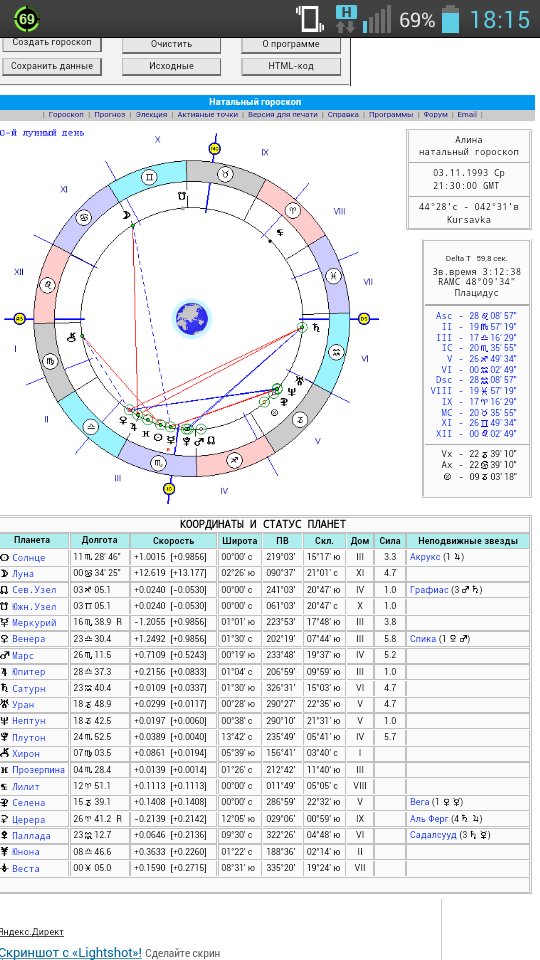Open the Прогноз menu item

coord(110,114)
